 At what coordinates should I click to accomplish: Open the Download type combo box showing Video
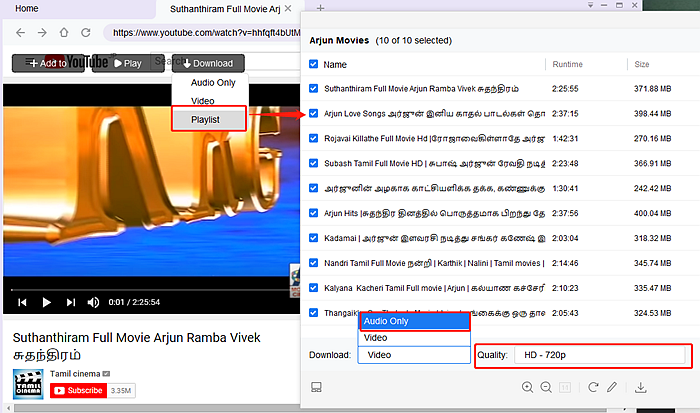[x=414, y=355]
